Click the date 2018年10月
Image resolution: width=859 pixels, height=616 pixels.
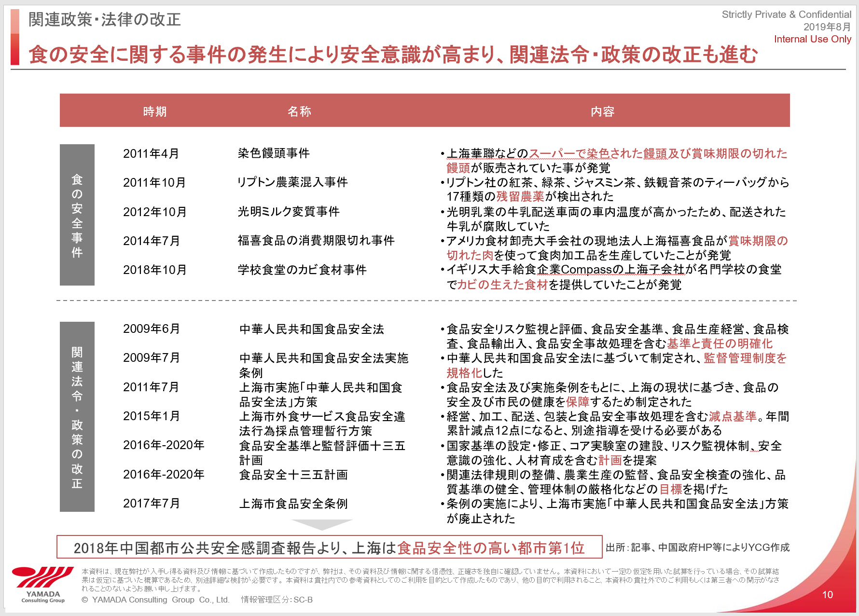(154, 270)
